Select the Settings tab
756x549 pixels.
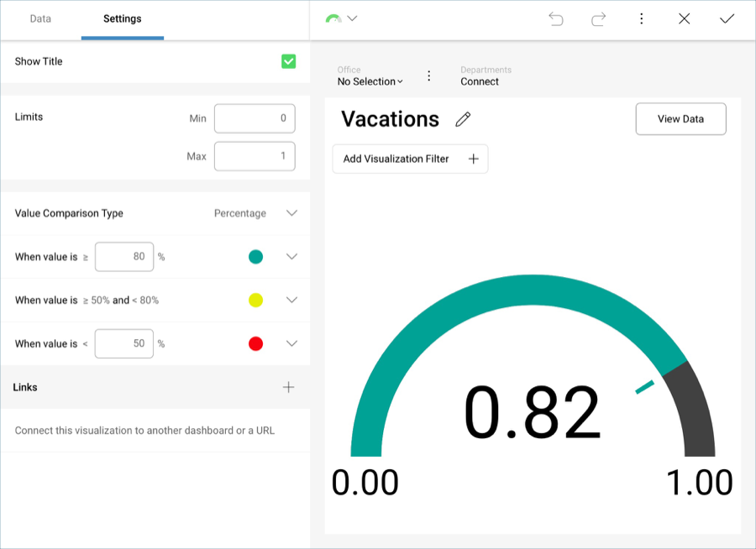pos(122,18)
